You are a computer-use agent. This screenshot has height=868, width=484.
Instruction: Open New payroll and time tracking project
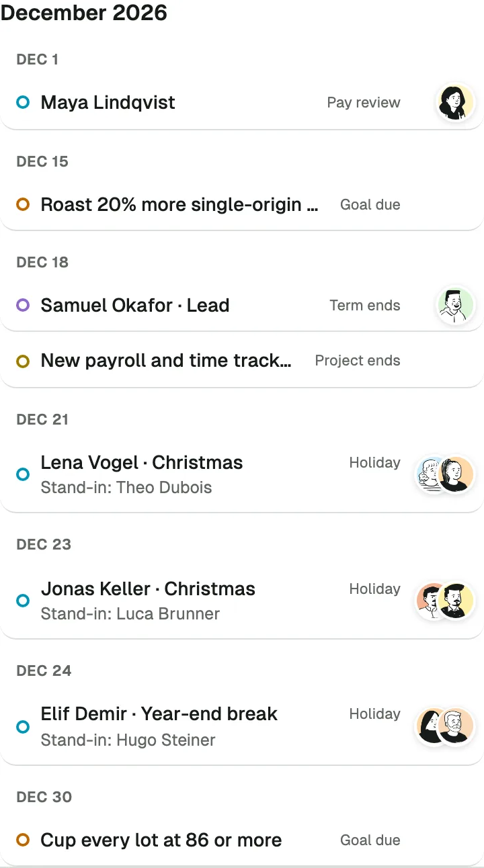(242, 361)
